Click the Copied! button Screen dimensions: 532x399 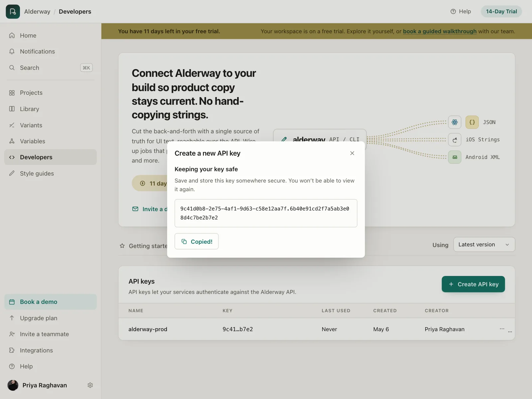[197, 241]
